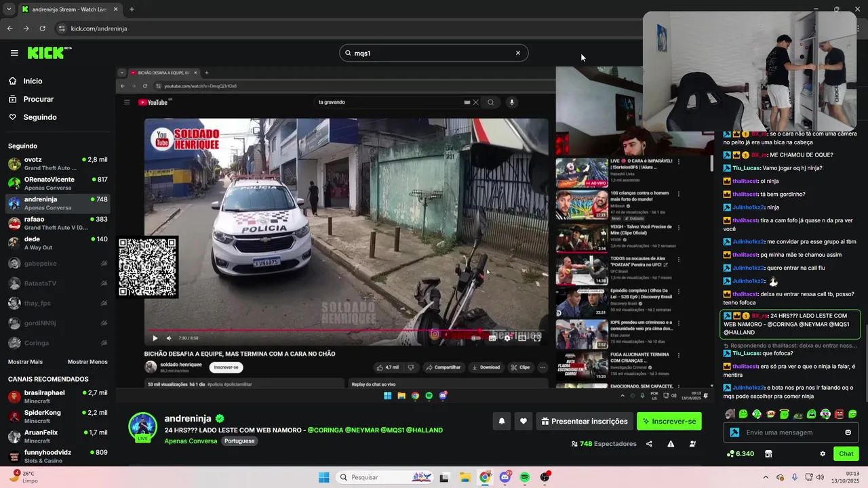Click the green Chat send button
Image resolution: width=868 pixels, height=488 pixels.
click(x=846, y=453)
